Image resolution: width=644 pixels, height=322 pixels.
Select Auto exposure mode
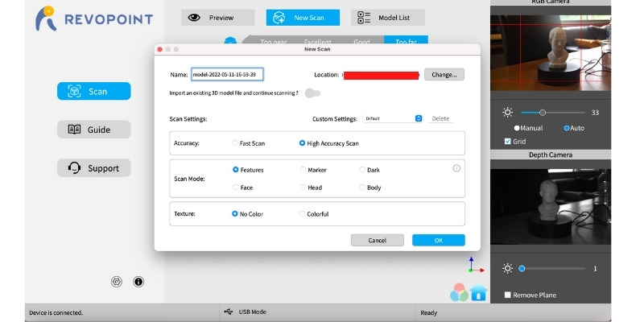click(x=574, y=128)
